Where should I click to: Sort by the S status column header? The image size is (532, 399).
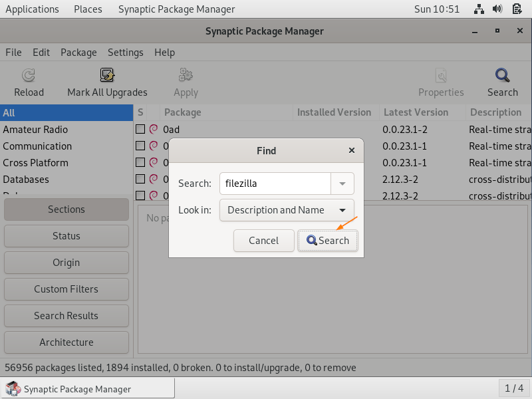(x=140, y=112)
